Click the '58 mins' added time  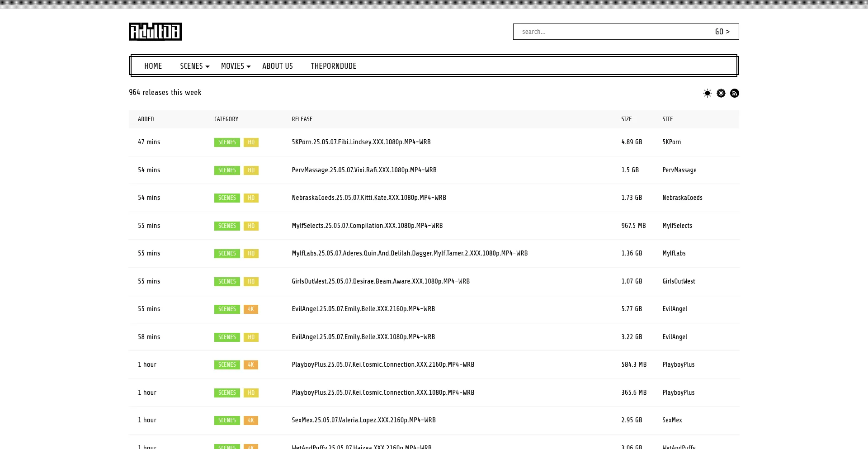[x=149, y=337]
